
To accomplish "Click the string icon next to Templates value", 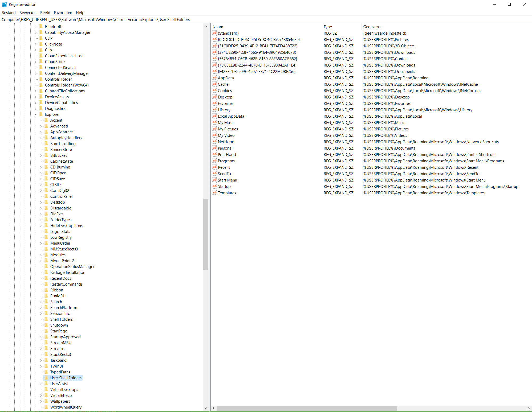I will point(214,193).
